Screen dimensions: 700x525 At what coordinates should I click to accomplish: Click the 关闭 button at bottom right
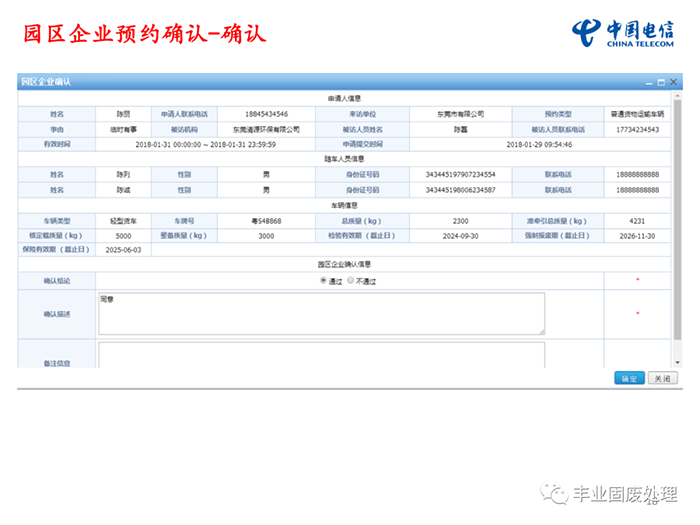point(662,379)
